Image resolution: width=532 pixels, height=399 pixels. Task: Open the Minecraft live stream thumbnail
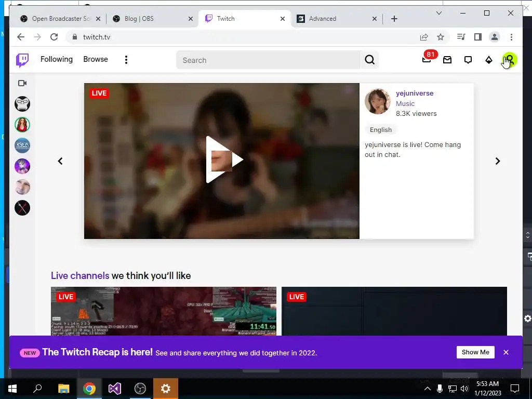pos(164,311)
